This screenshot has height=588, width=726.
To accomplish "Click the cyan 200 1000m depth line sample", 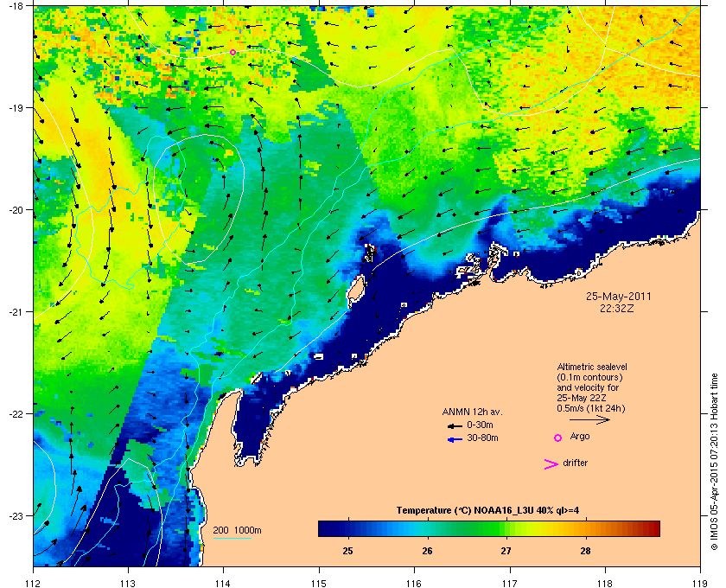I will tap(232, 538).
